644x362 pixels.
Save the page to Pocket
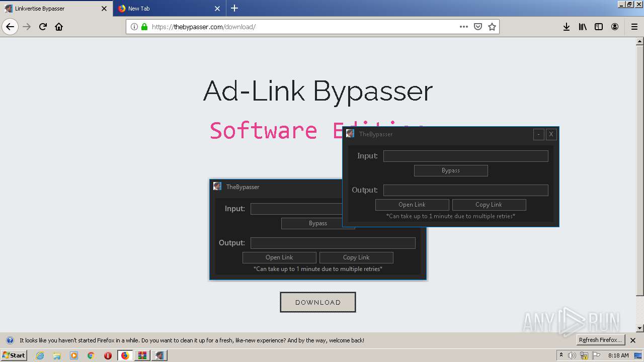478,27
